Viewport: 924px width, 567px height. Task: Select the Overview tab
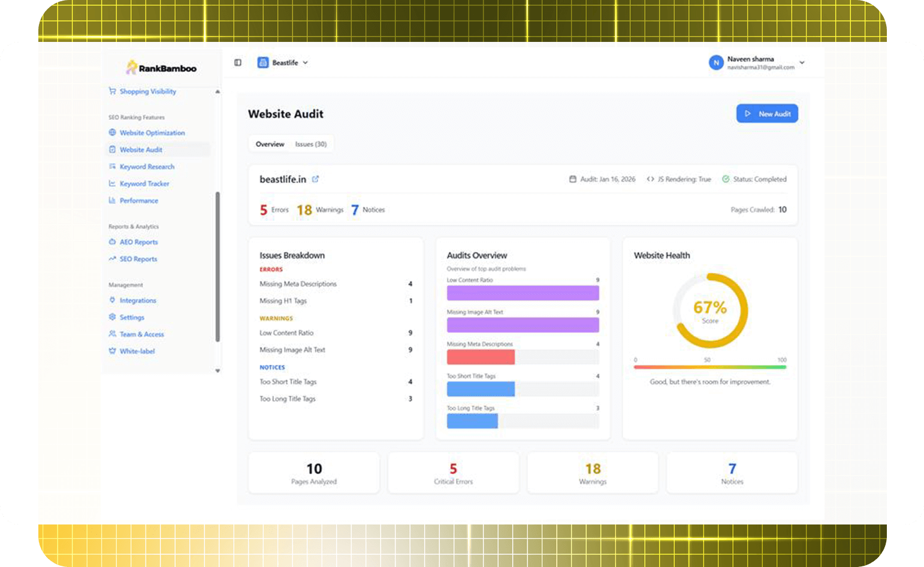[x=270, y=144]
